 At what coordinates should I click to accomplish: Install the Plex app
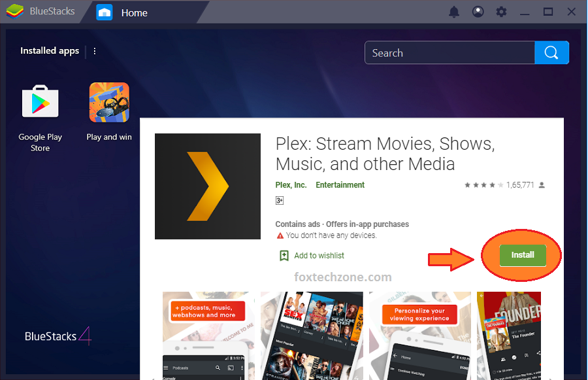coord(523,255)
